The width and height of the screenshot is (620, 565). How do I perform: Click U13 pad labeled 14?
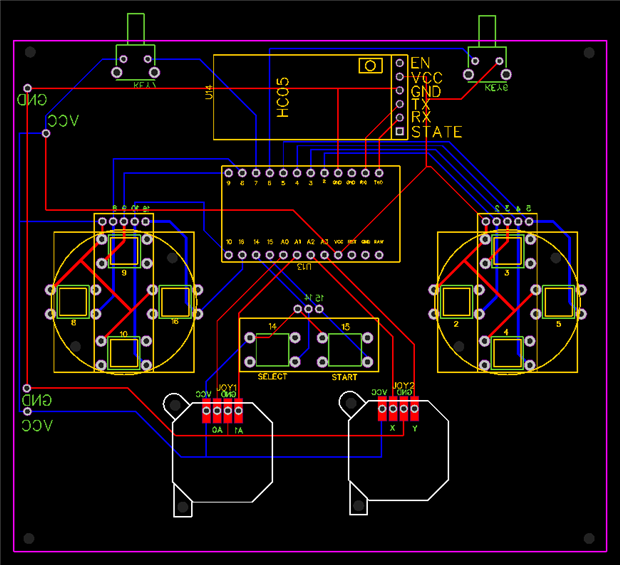(256, 255)
